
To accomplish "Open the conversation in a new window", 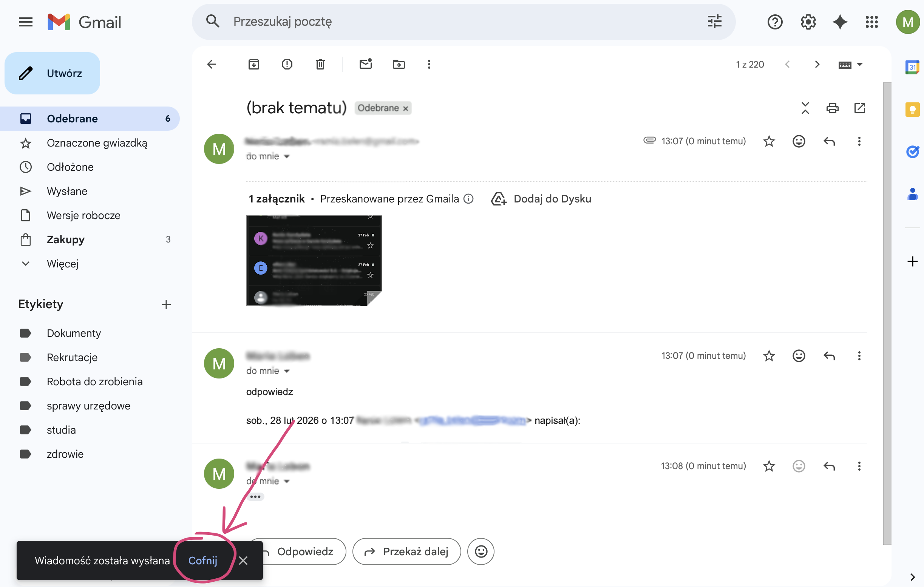I will 859,108.
